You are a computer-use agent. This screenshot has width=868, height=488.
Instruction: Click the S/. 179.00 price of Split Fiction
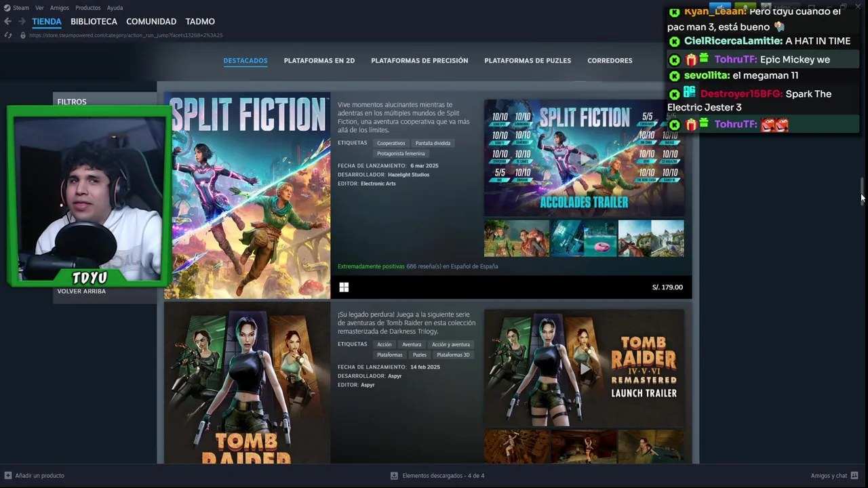tap(667, 287)
